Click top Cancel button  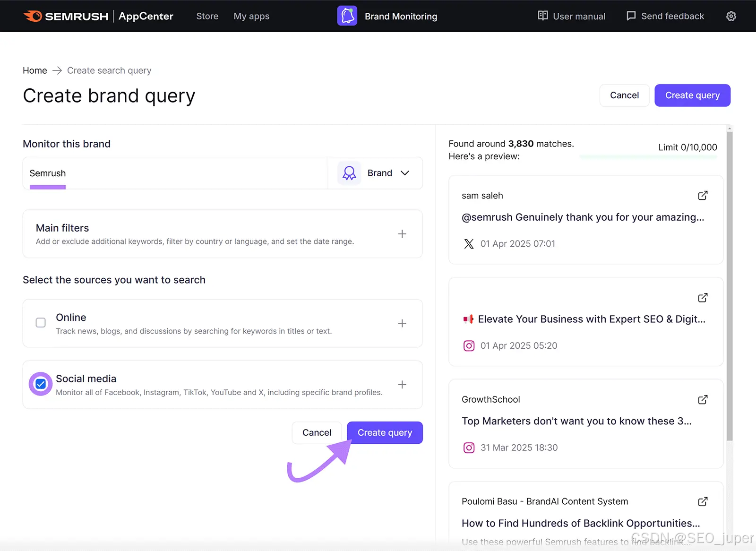[624, 95]
